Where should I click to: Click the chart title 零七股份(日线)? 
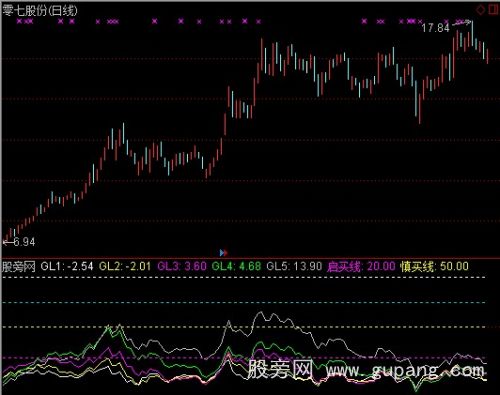39,11
